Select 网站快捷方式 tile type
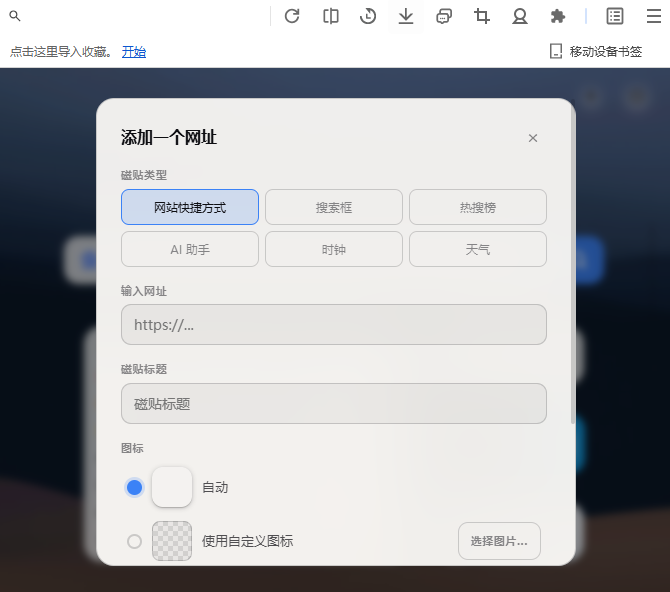 click(x=190, y=207)
